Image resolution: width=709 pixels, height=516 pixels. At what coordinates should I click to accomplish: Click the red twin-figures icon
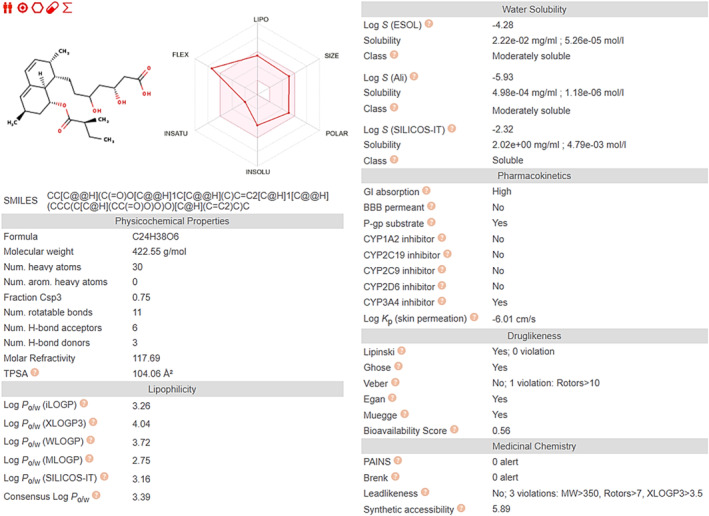pos(9,7)
